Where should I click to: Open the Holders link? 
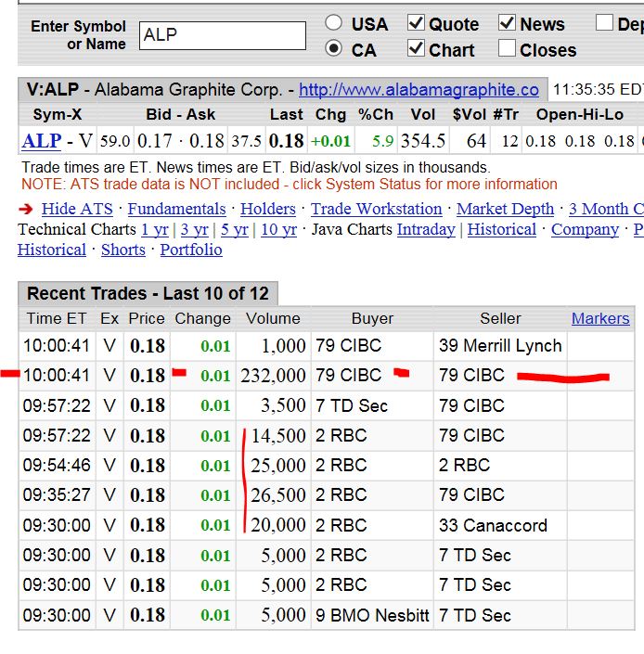click(x=267, y=209)
